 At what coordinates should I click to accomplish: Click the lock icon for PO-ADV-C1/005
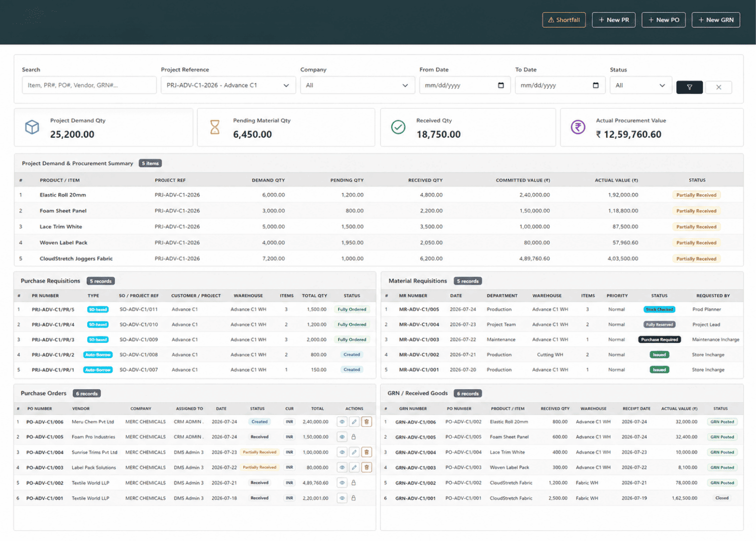[353, 437]
